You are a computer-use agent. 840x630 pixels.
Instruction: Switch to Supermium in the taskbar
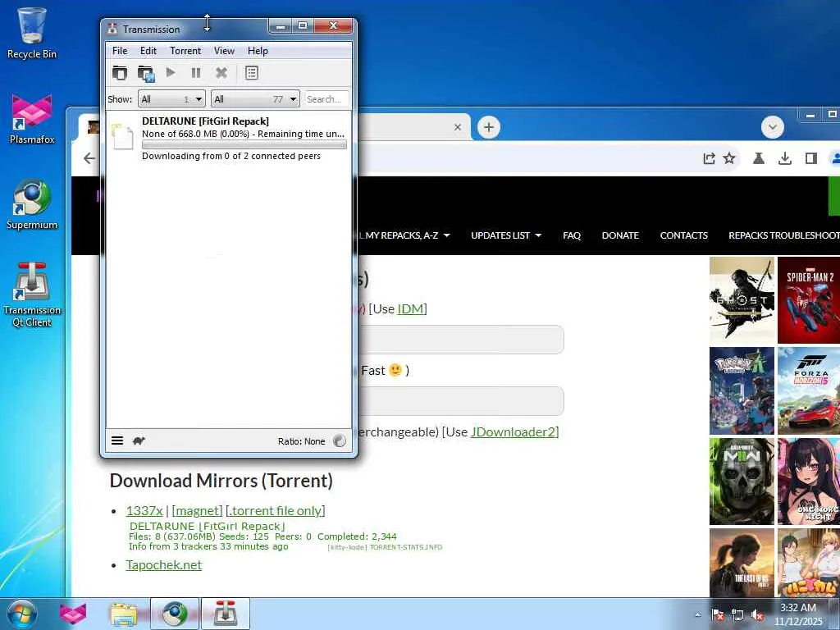pos(175,614)
